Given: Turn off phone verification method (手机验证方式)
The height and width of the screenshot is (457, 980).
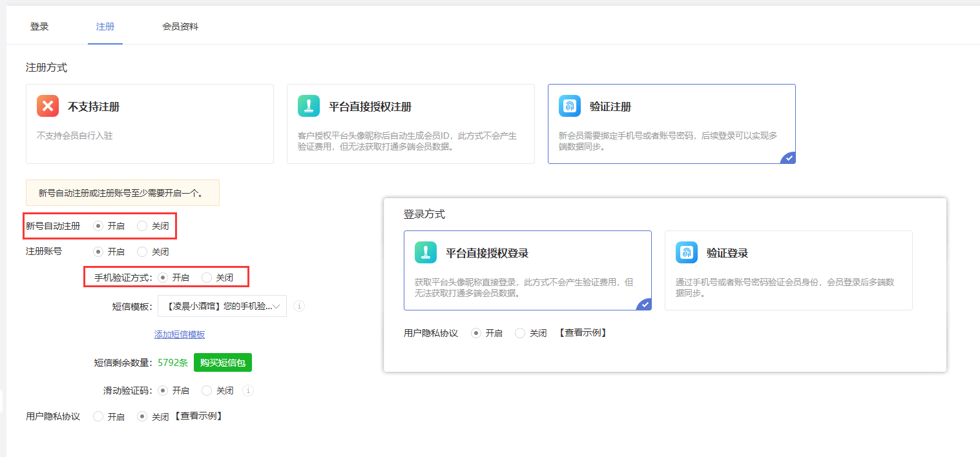Looking at the screenshot, I should point(207,278).
